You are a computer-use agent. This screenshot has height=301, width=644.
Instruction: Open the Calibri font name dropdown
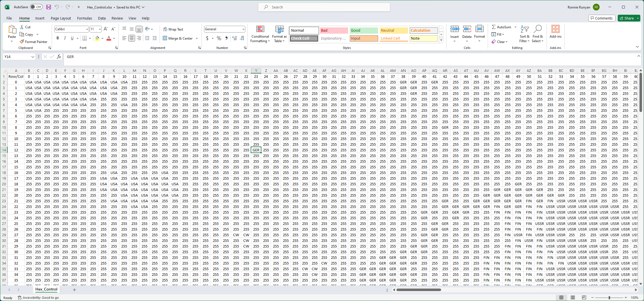pos(87,29)
